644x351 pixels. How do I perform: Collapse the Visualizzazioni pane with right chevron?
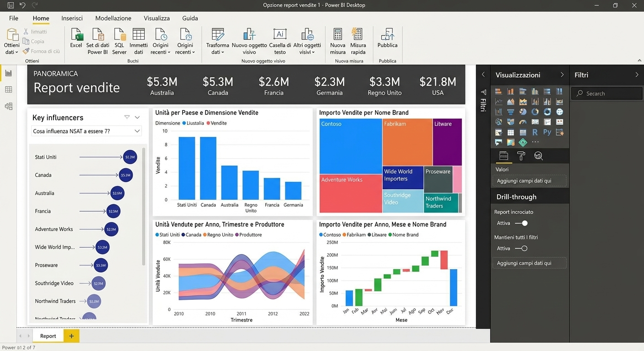coord(562,75)
